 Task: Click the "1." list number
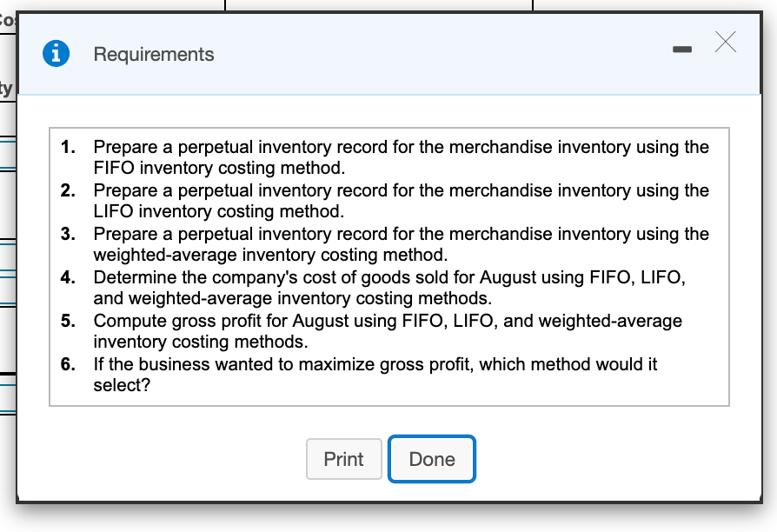point(69,147)
